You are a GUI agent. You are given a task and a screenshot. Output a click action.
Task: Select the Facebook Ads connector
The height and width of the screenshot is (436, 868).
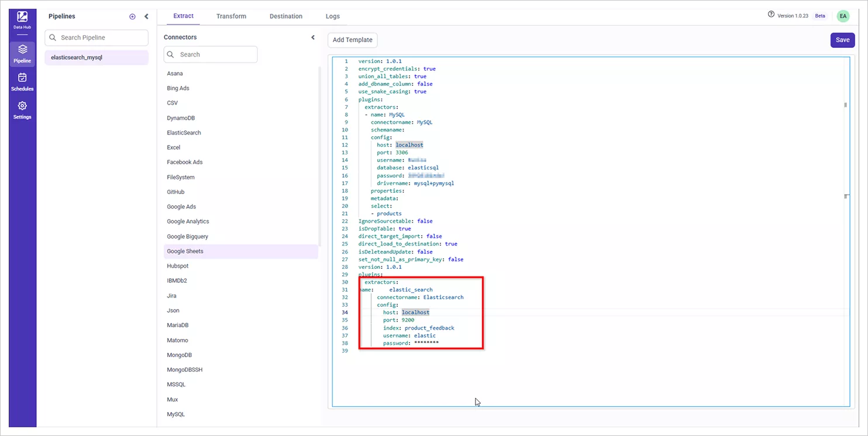point(241,162)
